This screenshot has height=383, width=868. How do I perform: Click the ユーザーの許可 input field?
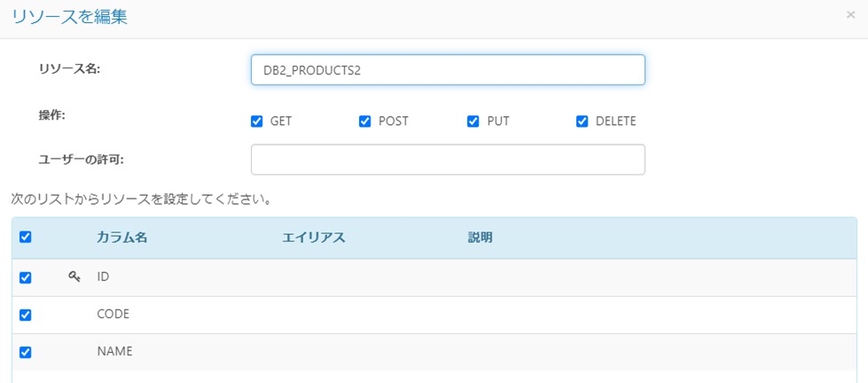pos(448,160)
